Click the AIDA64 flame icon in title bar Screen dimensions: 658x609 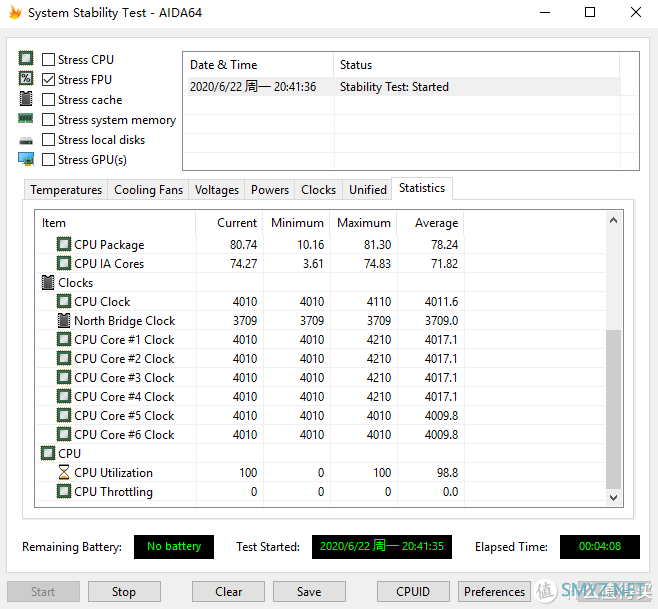15,13
